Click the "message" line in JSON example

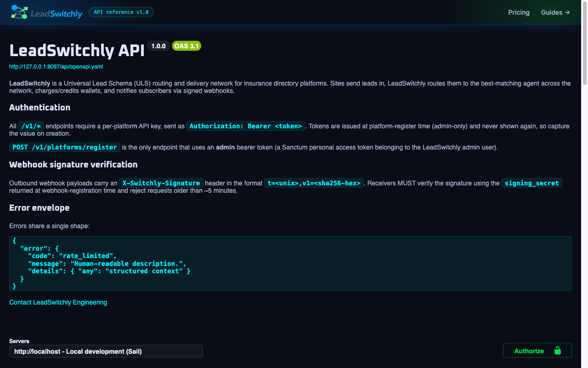108,264
